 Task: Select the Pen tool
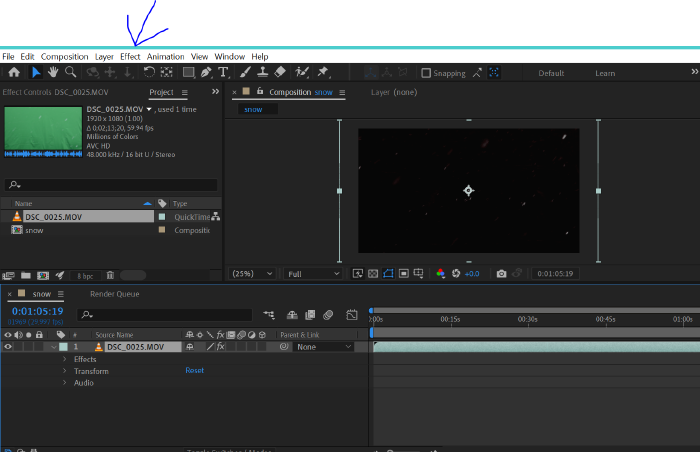click(206, 72)
